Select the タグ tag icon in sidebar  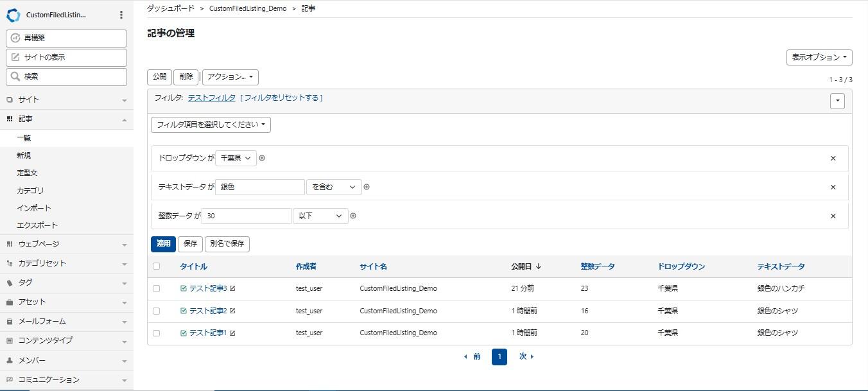10,282
